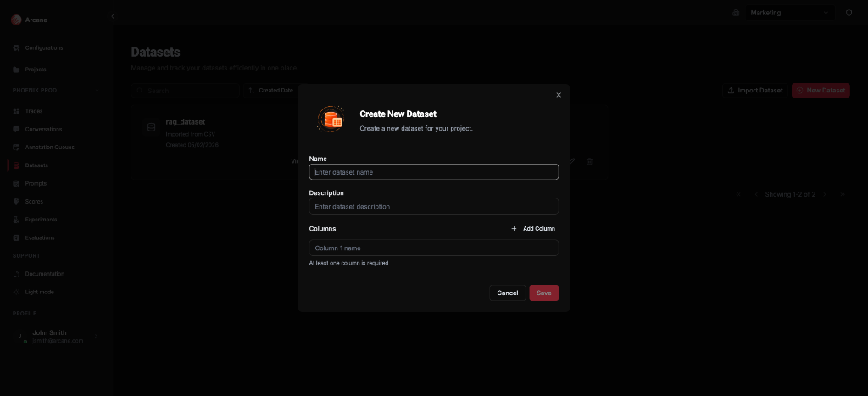The height and width of the screenshot is (396, 868).
Task: Click the shield icon in top bar
Action: coord(849,13)
